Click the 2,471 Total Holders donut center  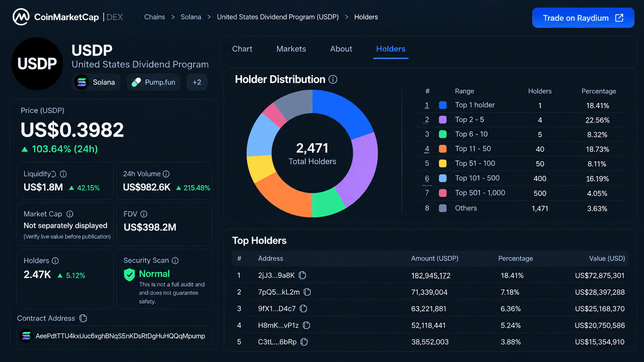click(312, 153)
